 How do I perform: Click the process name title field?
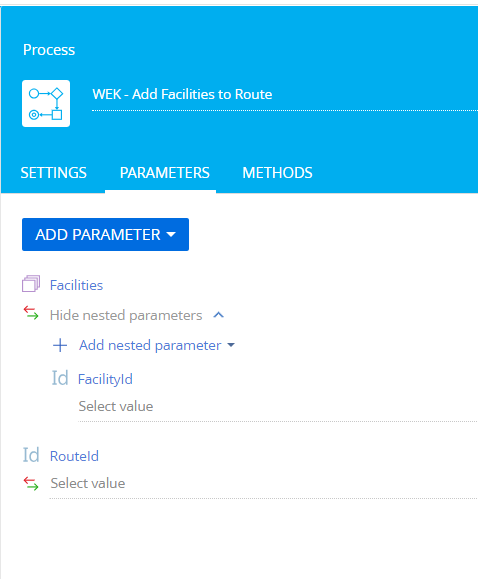[285, 95]
